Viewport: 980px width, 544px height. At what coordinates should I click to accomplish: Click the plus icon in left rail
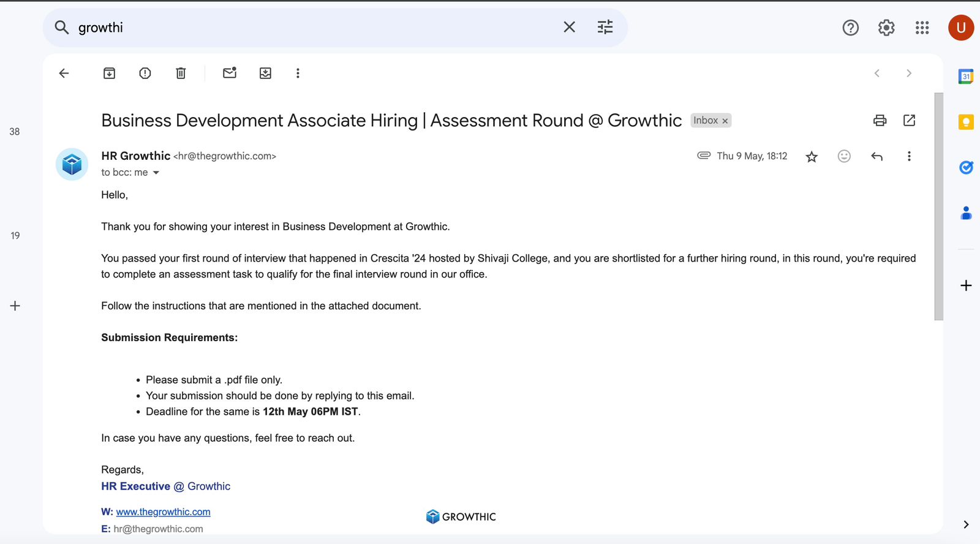(x=15, y=306)
